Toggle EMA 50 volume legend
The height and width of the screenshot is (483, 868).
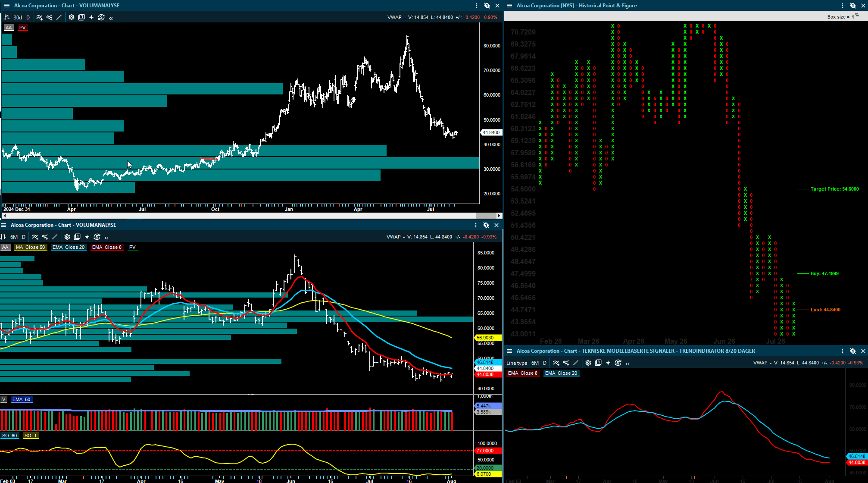coord(22,399)
